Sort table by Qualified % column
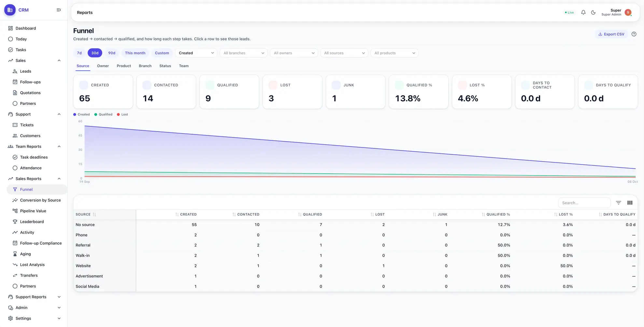Image resolution: width=644 pixels, height=327 pixels. (x=496, y=214)
